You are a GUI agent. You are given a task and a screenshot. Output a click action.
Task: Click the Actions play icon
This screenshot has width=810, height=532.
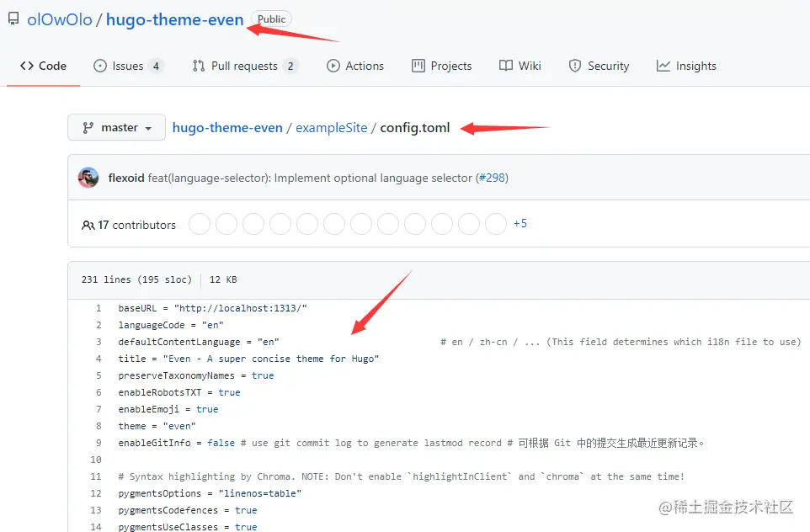coord(333,66)
